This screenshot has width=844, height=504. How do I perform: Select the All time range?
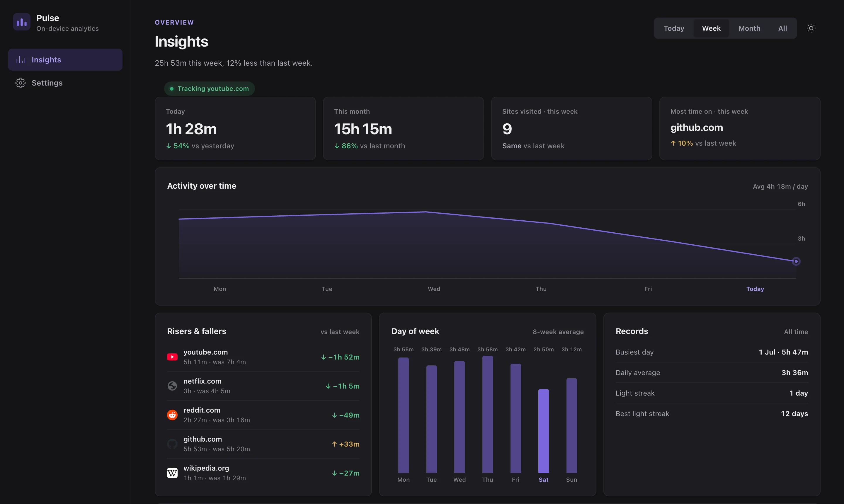point(782,28)
